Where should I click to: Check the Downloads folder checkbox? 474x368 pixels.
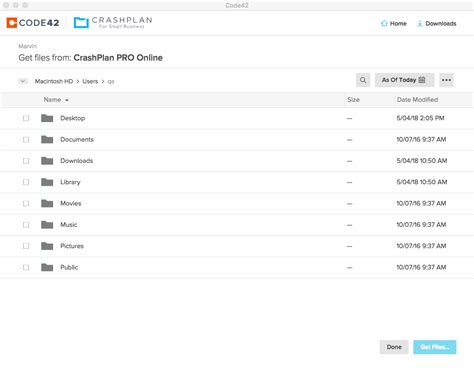point(26,161)
